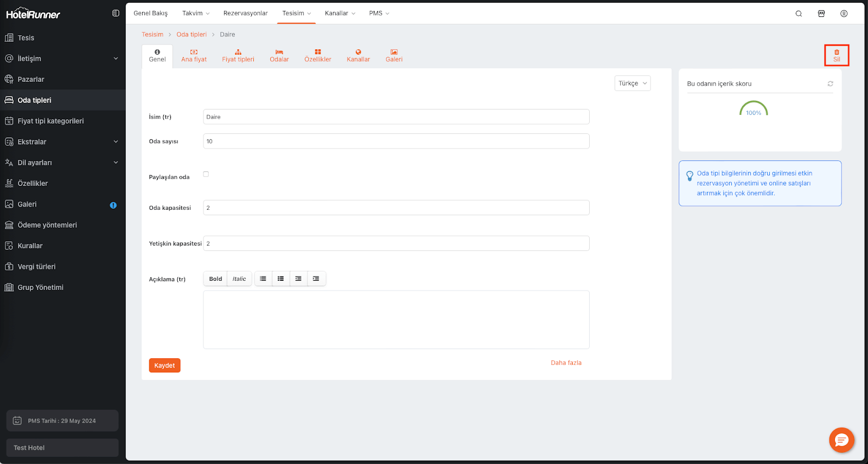Refresh the room content score

(830, 84)
